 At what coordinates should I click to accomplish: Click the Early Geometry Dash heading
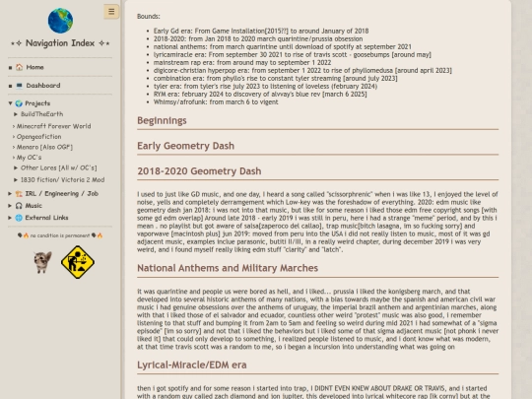click(x=185, y=146)
